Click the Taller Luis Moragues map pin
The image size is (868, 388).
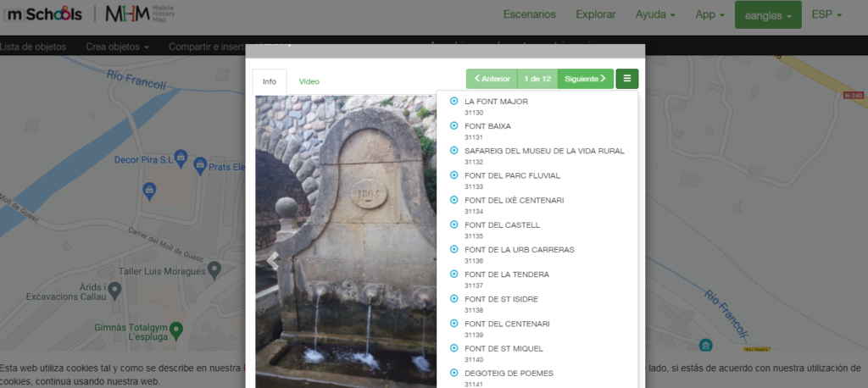tap(214, 269)
